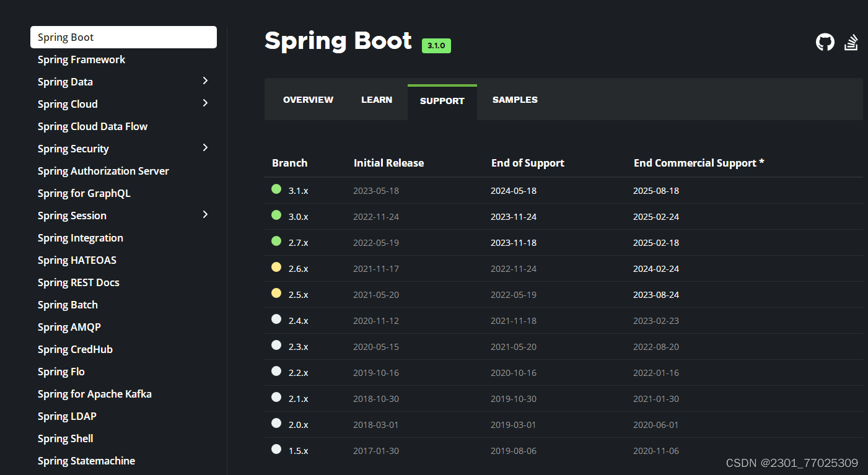
Task: Expand the Spring Session submenu arrow
Action: point(205,214)
